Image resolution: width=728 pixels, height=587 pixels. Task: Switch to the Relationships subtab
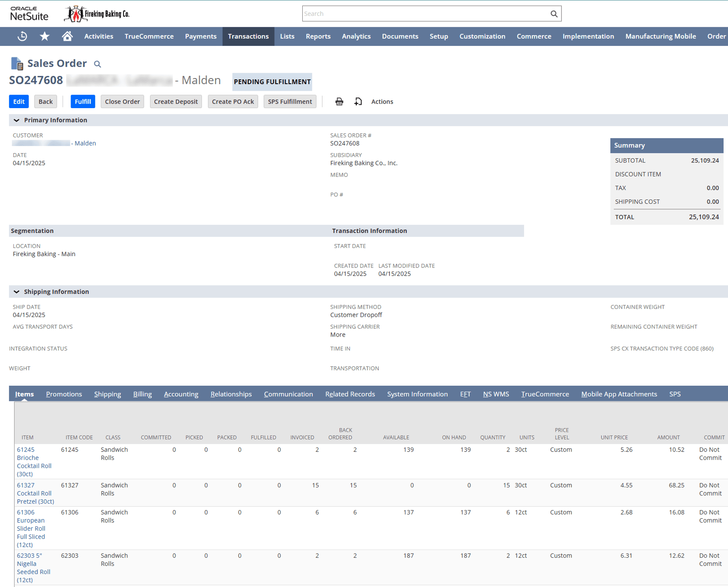coord(231,394)
